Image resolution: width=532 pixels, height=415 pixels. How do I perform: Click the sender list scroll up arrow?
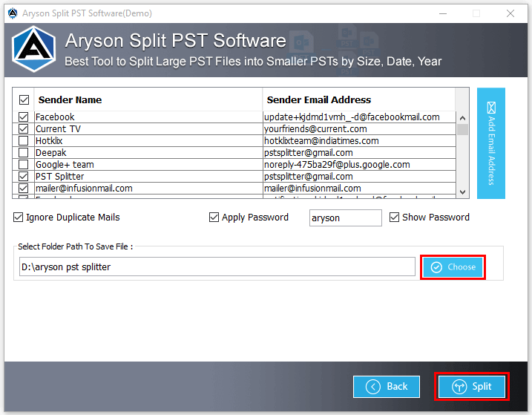coord(462,118)
